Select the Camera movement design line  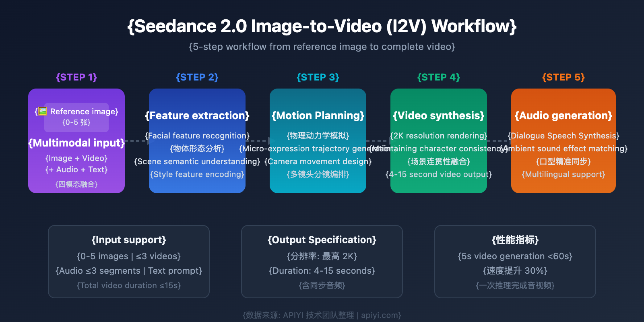[x=318, y=161]
